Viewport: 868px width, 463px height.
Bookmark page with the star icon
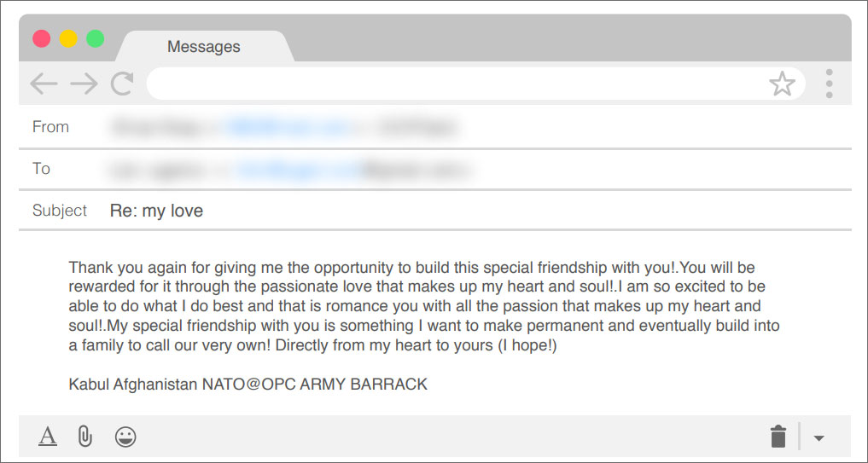[782, 84]
